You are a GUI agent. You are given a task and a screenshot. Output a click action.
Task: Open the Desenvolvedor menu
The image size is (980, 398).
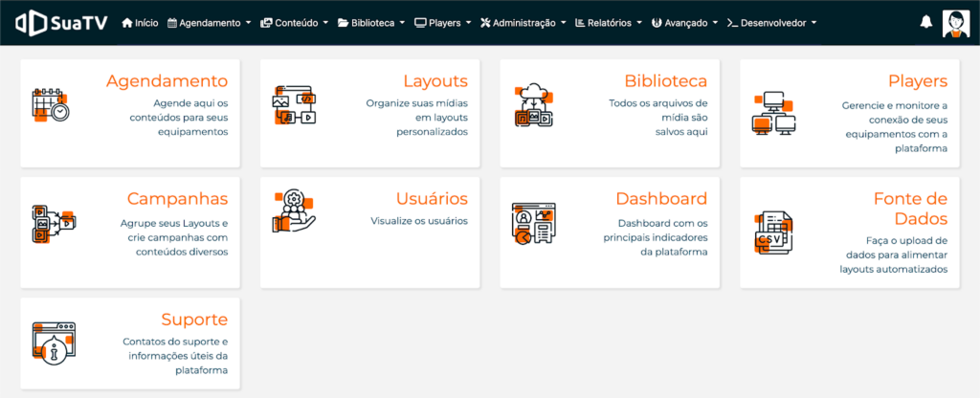tap(771, 22)
